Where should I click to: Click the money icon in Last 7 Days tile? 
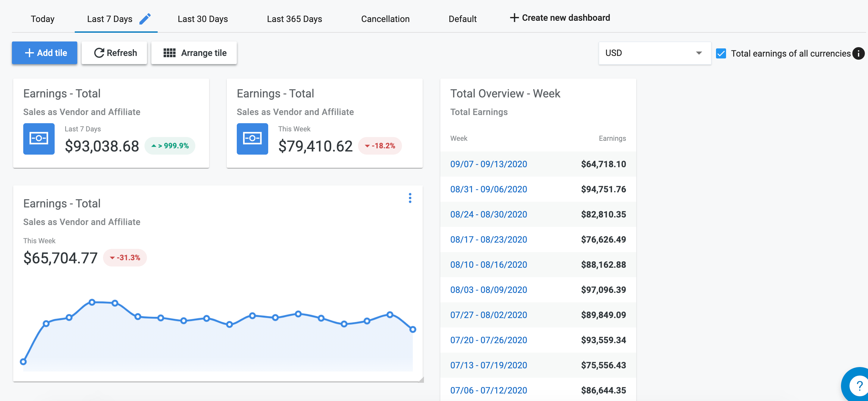tap(39, 139)
